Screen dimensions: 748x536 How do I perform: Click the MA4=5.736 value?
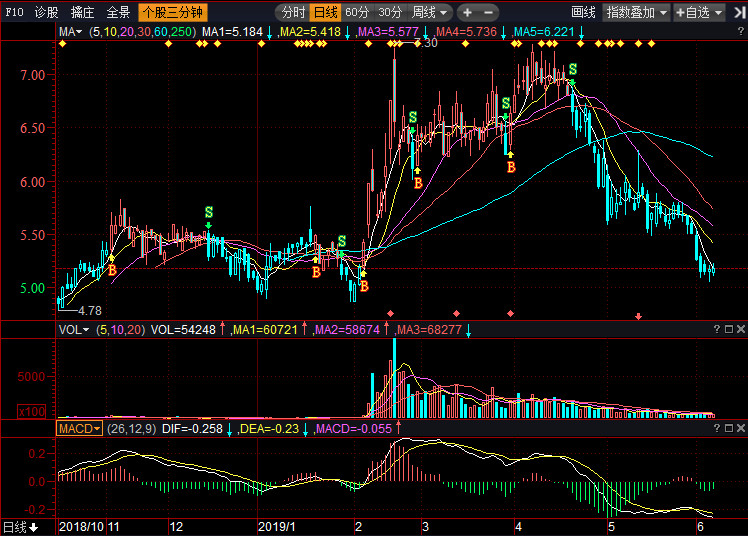[466, 32]
